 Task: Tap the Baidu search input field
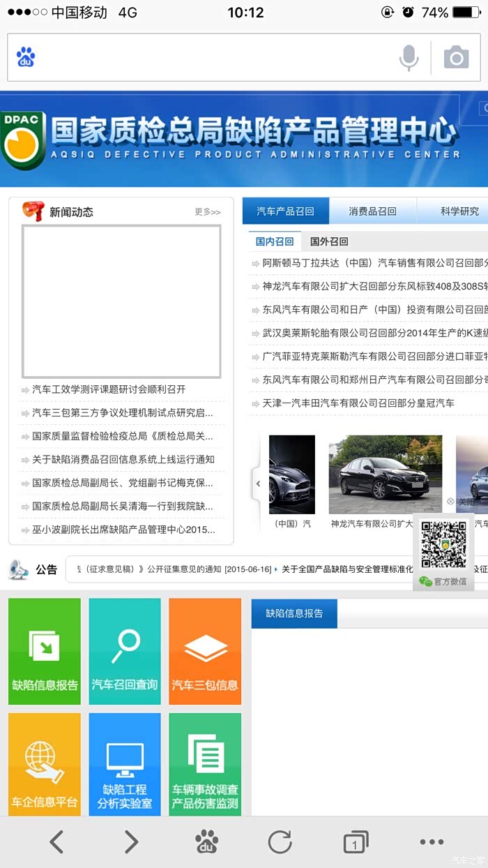point(209,58)
